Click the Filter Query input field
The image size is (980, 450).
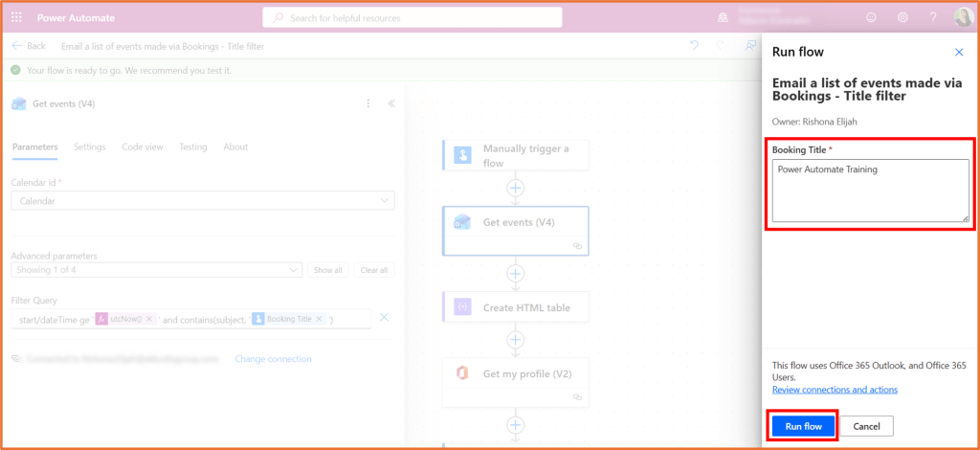tap(191, 319)
